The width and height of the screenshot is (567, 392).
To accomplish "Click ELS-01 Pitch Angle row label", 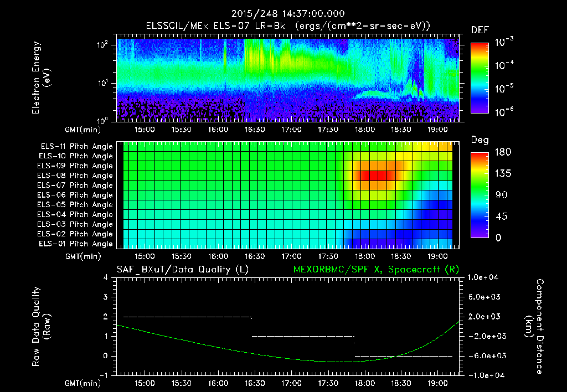I will 75,244.
